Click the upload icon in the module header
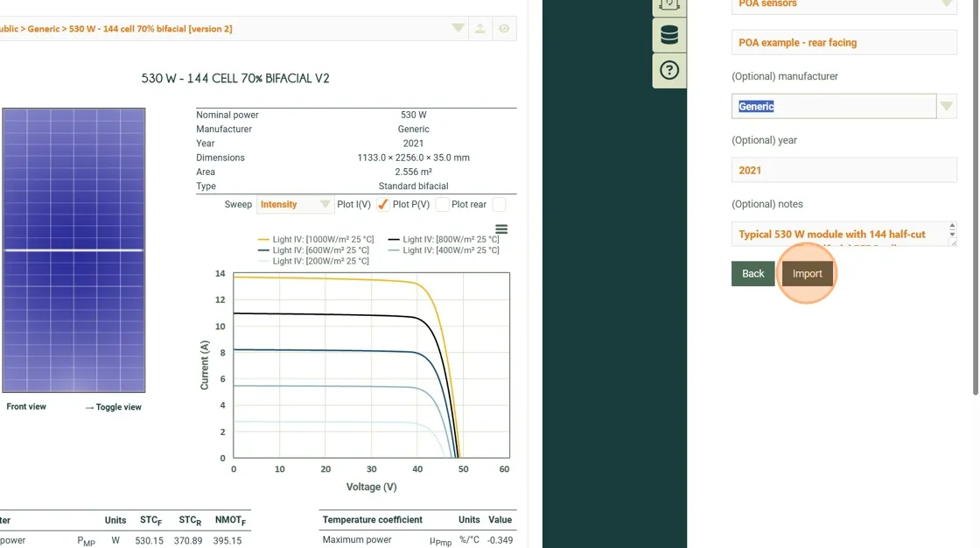This screenshot has height=548, width=980. coord(480,29)
